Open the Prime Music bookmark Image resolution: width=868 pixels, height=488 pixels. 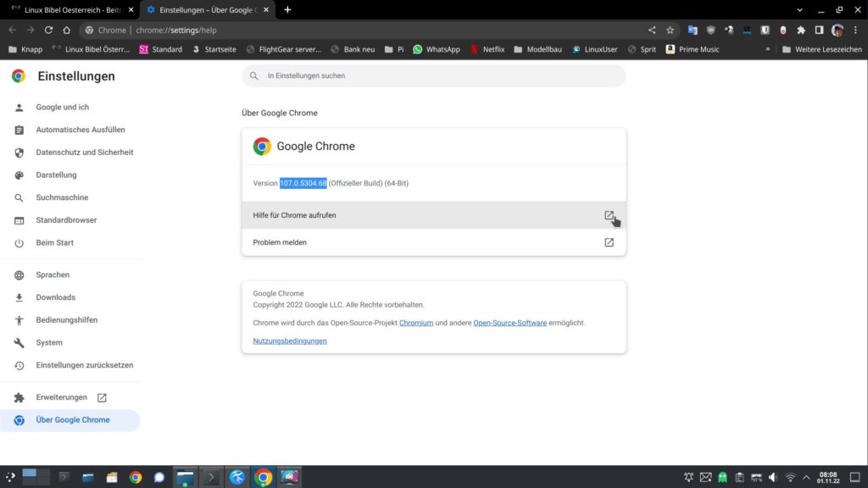(693, 49)
